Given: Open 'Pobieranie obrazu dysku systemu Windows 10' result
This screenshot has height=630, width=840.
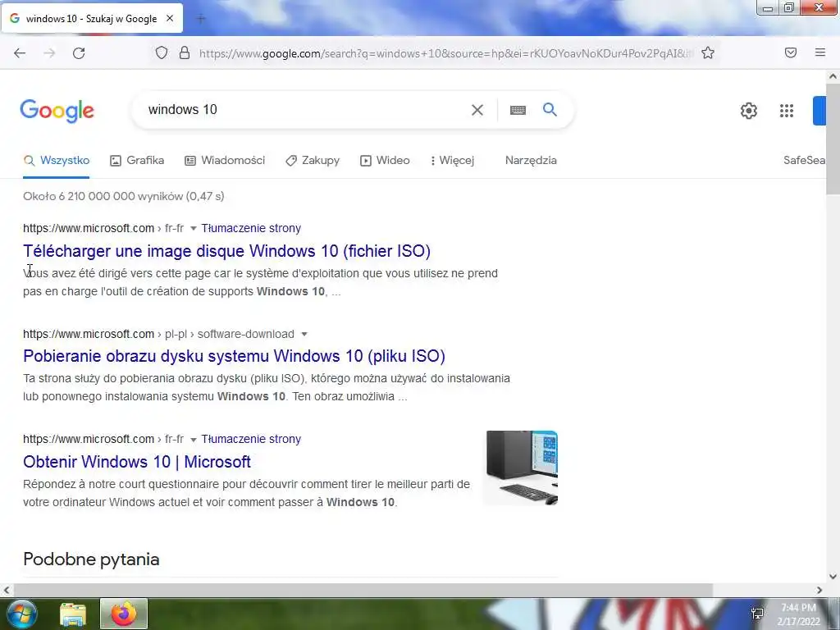Looking at the screenshot, I should click(234, 356).
